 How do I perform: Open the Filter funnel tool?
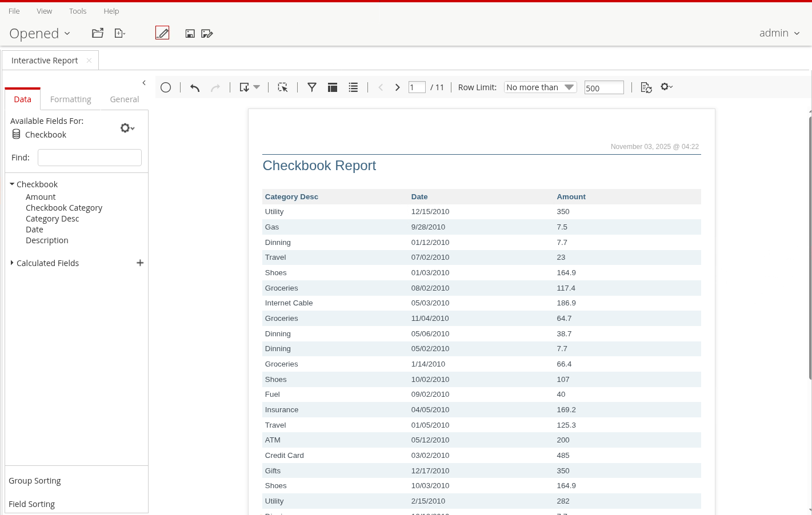(x=312, y=87)
